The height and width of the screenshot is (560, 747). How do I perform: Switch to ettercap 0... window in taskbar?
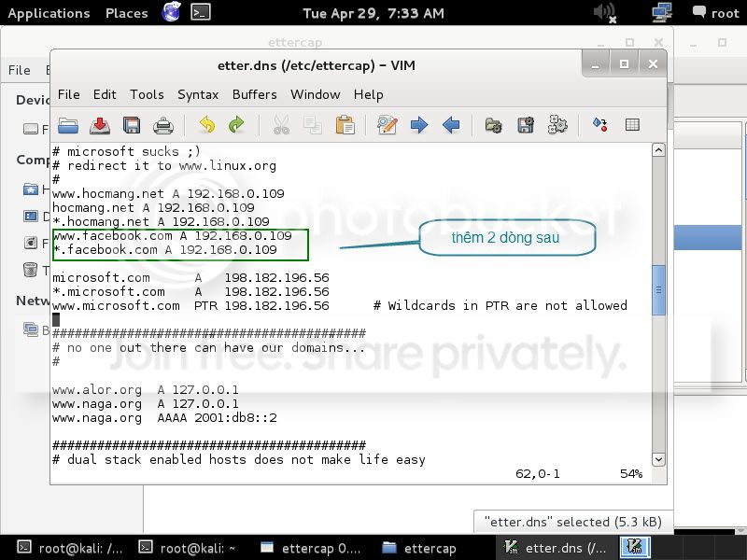click(310, 548)
